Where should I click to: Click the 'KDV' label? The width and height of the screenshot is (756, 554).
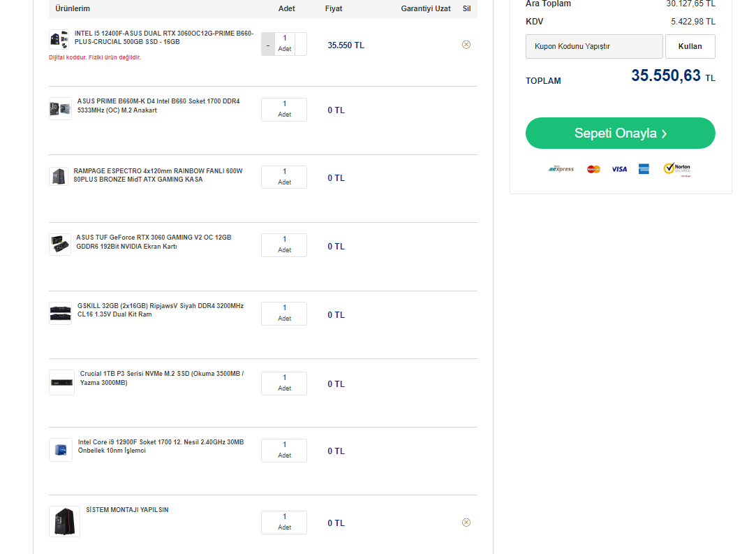click(x=534, y=22)
